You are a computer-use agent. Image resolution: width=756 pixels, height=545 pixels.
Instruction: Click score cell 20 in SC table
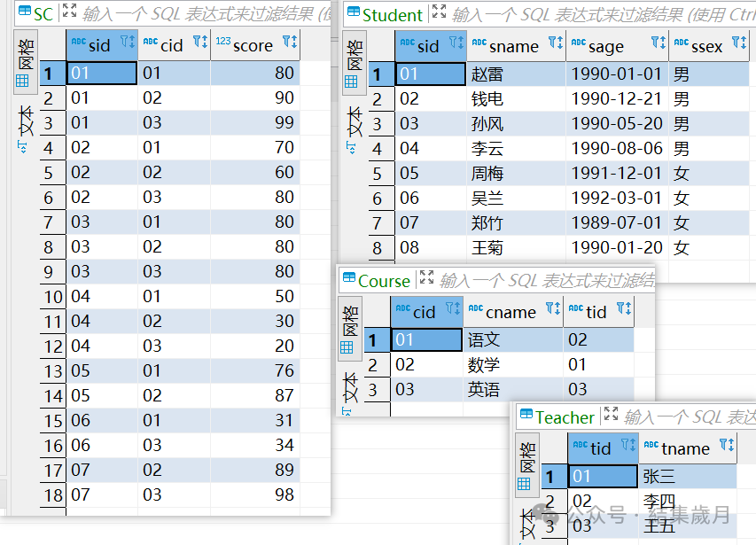click(255, 346)
